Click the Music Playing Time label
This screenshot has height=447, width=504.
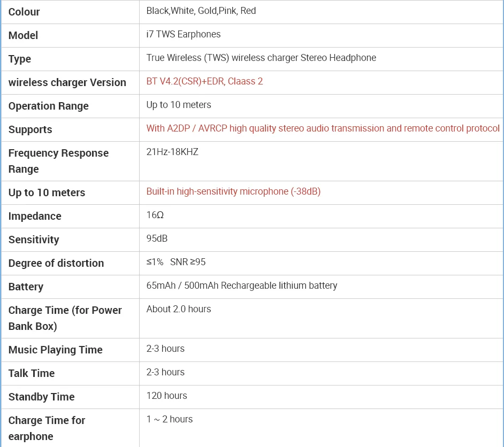(x=56, y=350)
